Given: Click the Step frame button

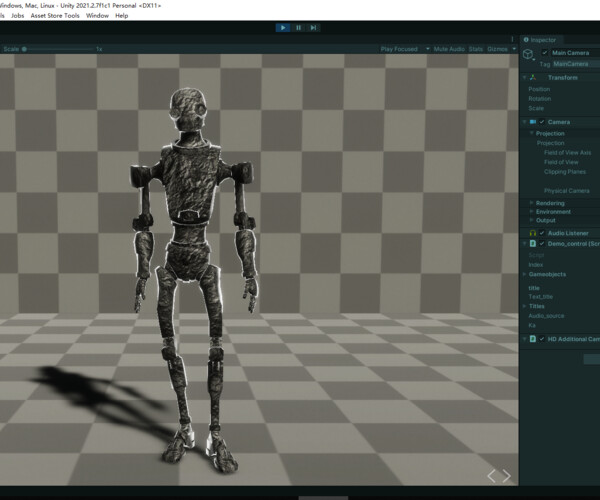Looking at the screenshot, I should (x=314, y=28).
